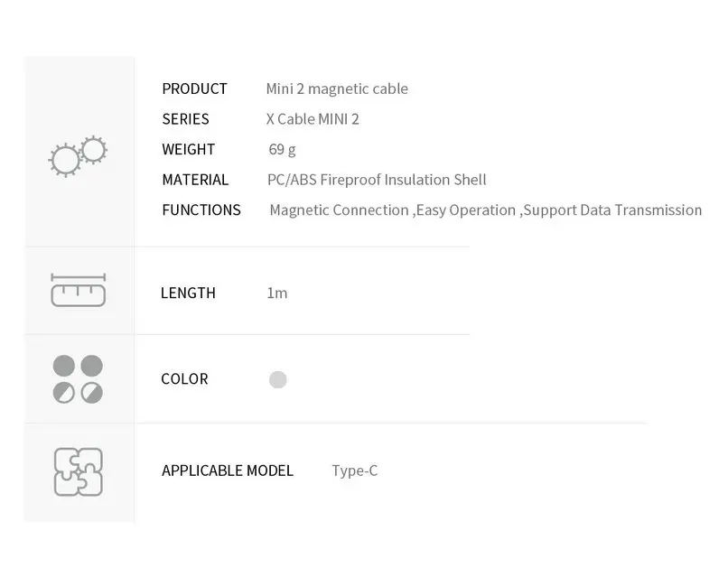Click the MATERIAL label
Viewport: 728px width, 587px height.
point(195,180)
